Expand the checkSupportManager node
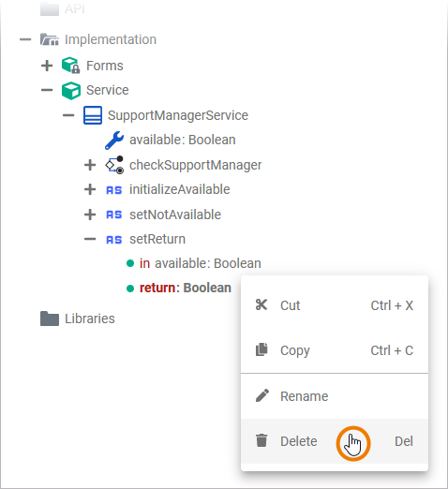448x489 pixels. (90, 165)
